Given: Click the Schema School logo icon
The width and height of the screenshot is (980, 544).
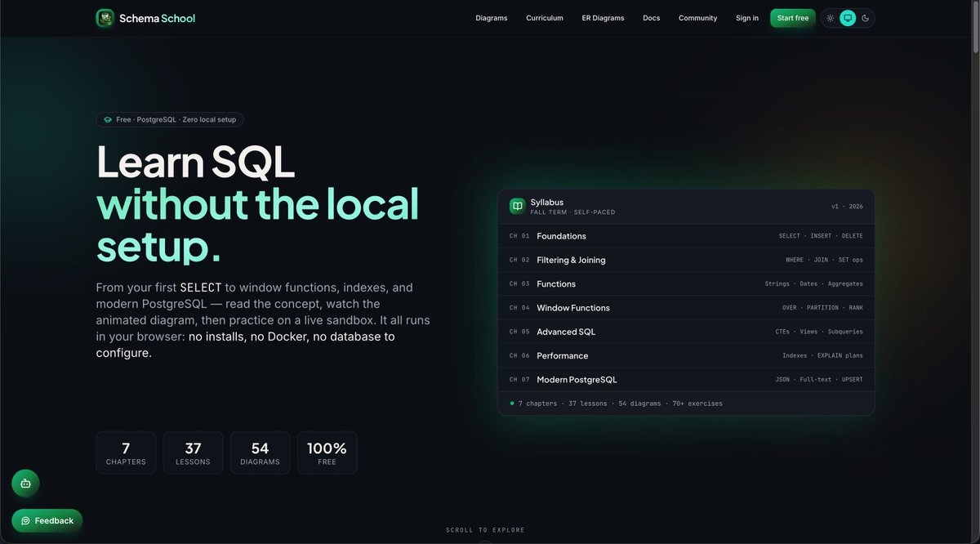Looking at the screenshot, I should click(x=105, y=18).
